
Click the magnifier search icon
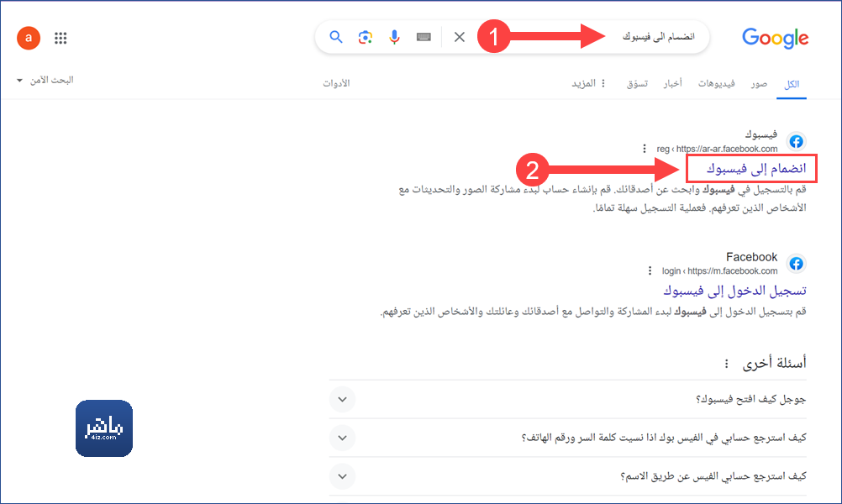(x=335, y=37)
